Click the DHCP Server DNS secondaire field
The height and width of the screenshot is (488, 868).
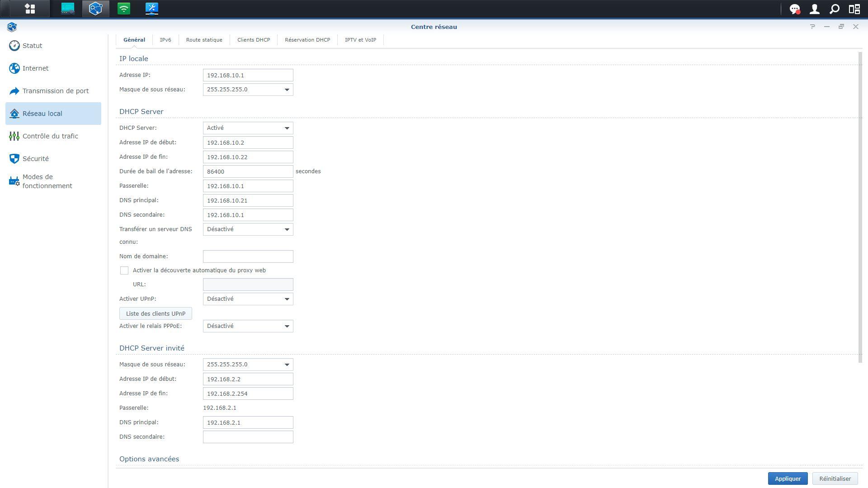click(248, 215)
